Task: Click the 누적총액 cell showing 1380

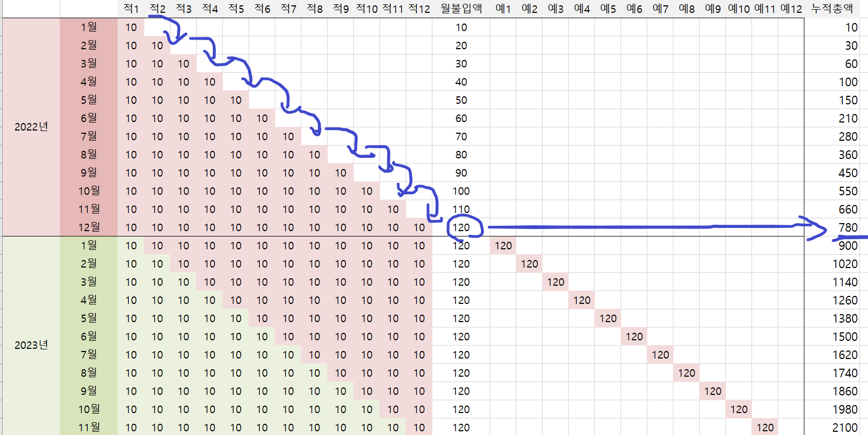Action: click(832, 318)
